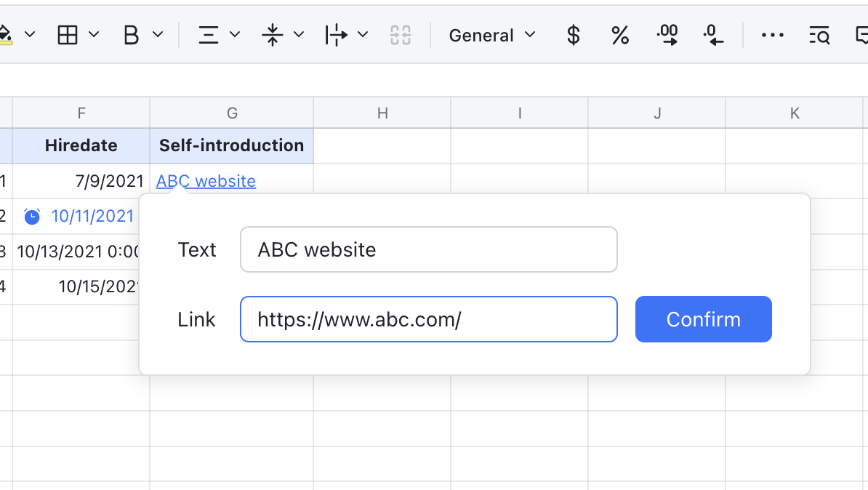868x490 pixels.
Task: Open the General number format dropdown
Action: tap(491, 34)
